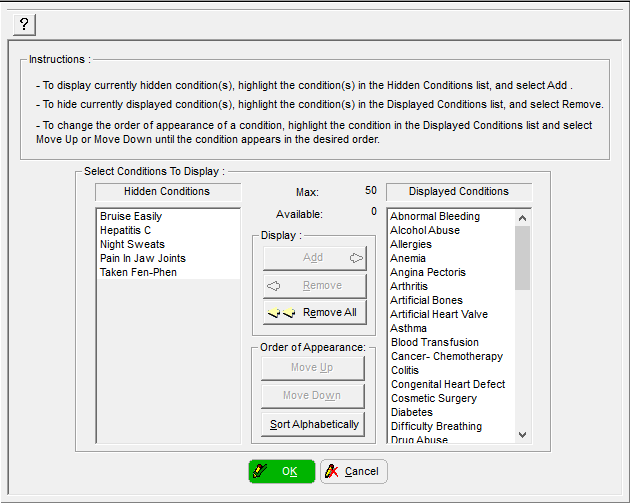Sort displayed conditions alphabetically
This screenshot has width=630, height=503.
click(x=313, y=424)
